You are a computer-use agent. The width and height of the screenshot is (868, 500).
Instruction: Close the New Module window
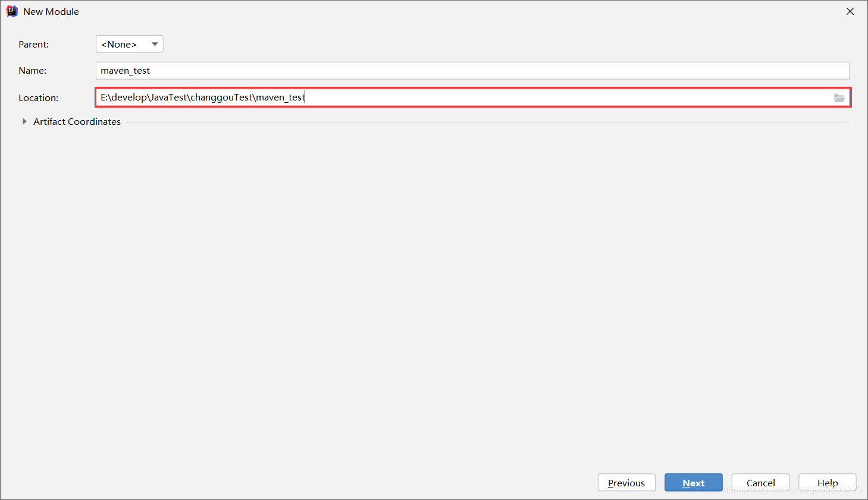click(x=850, y=11)
